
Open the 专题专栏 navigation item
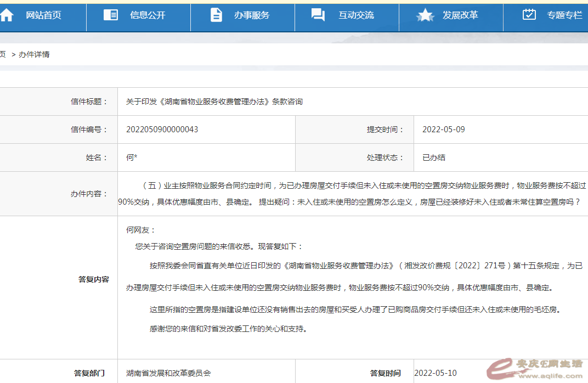click(564, 15)
